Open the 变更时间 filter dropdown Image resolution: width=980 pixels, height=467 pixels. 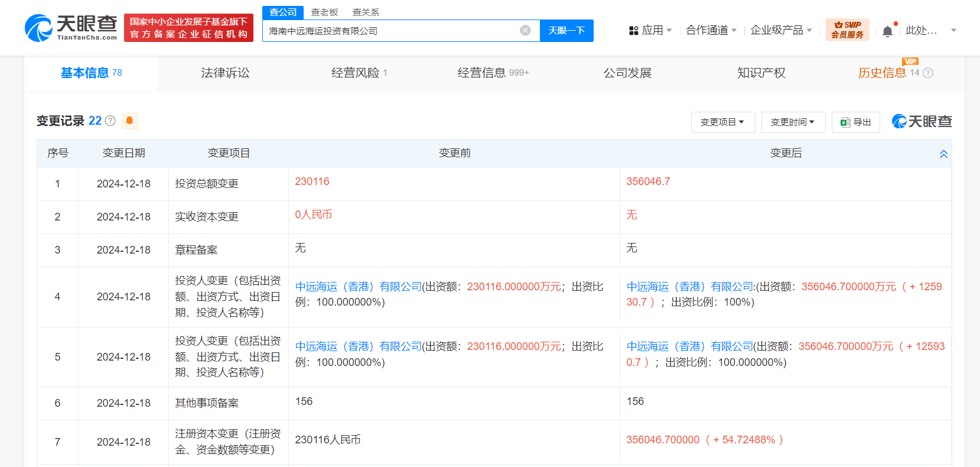pos(793,122)
